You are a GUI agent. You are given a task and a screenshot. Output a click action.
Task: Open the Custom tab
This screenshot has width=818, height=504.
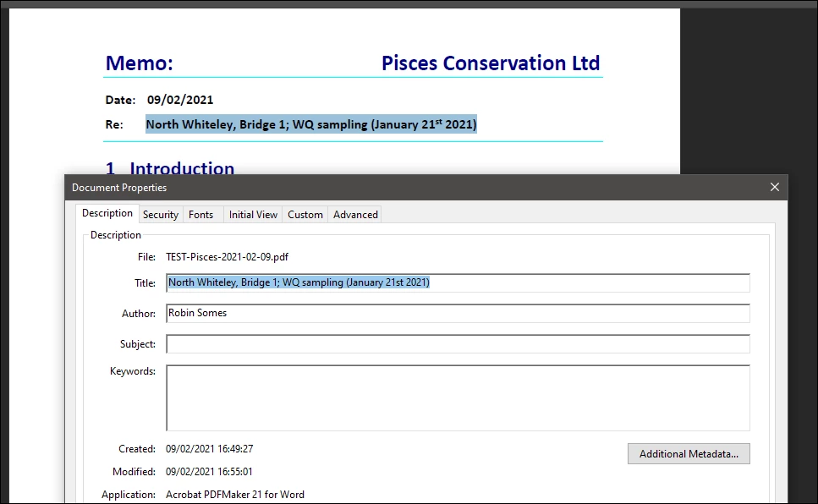coord(305,215)
